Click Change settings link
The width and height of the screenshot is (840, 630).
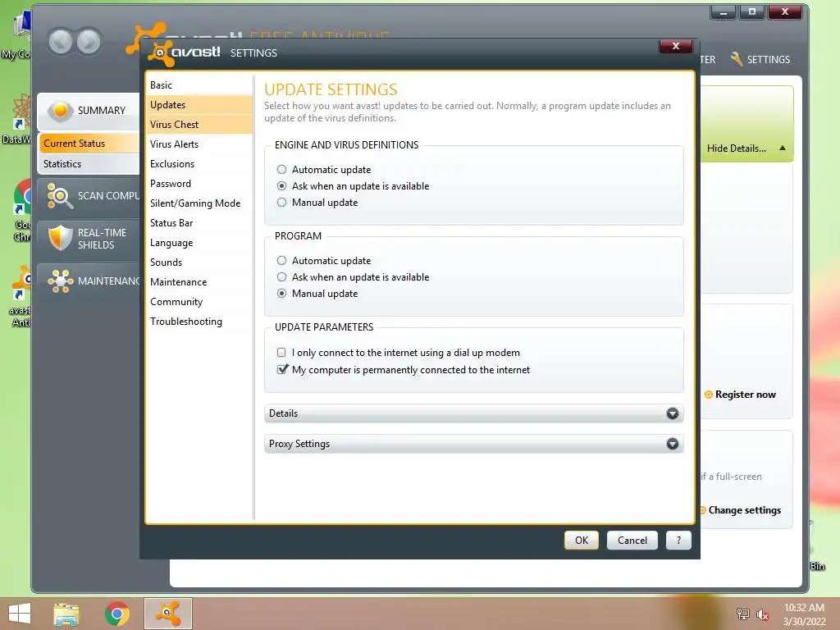pos(745,510)
